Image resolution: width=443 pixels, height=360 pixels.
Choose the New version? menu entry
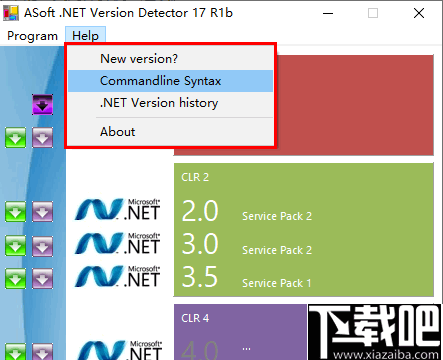pos(170,59)
